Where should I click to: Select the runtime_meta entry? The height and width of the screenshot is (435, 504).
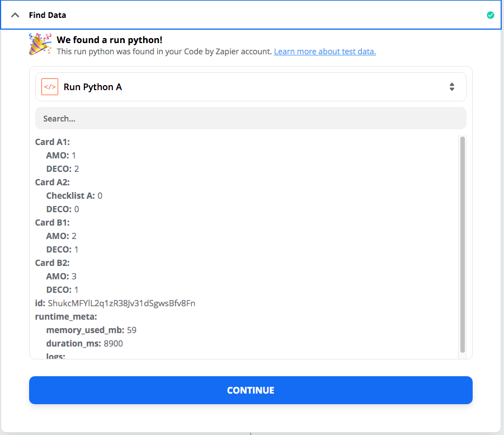(x=66, y=317)
